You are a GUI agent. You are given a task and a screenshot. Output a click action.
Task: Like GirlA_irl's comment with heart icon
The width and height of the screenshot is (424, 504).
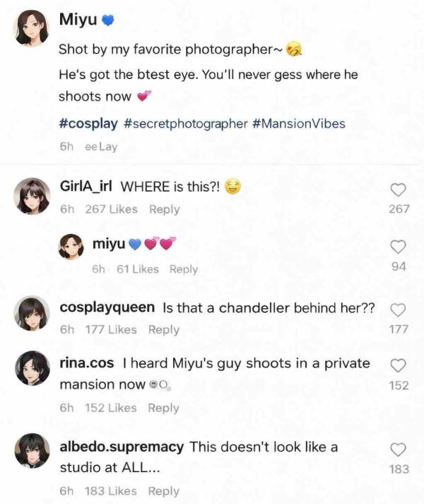(x=399, y=189)
